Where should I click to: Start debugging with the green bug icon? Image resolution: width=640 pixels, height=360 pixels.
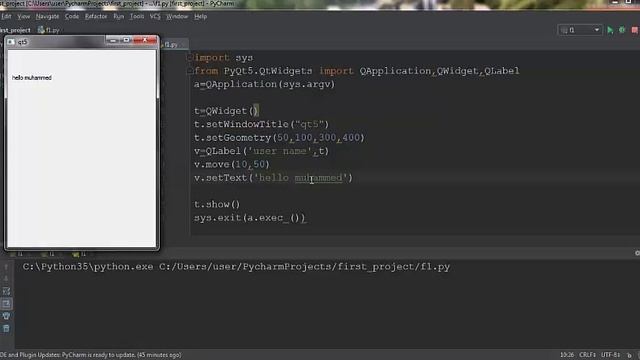622,30
